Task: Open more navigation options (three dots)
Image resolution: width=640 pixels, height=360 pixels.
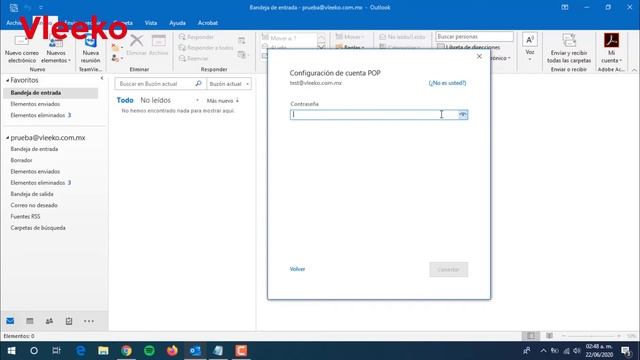Action: click(x=89, y=321)
